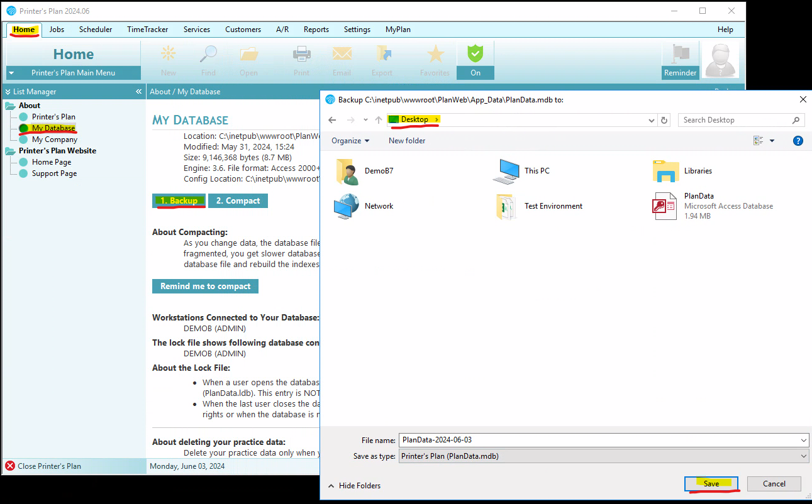Select My Company in List Manager
The width and height of the screenshot is (812, 504).
pos(55,140)
